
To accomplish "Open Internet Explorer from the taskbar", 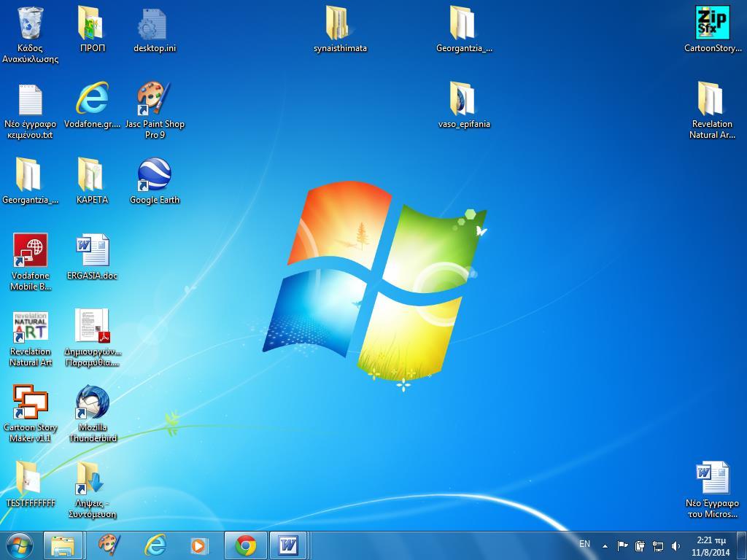I will [155, 545].
